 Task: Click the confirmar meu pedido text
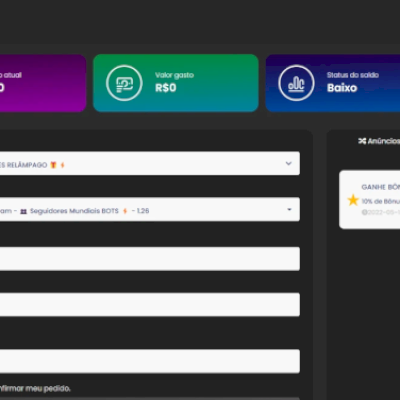tap(35, 388)
